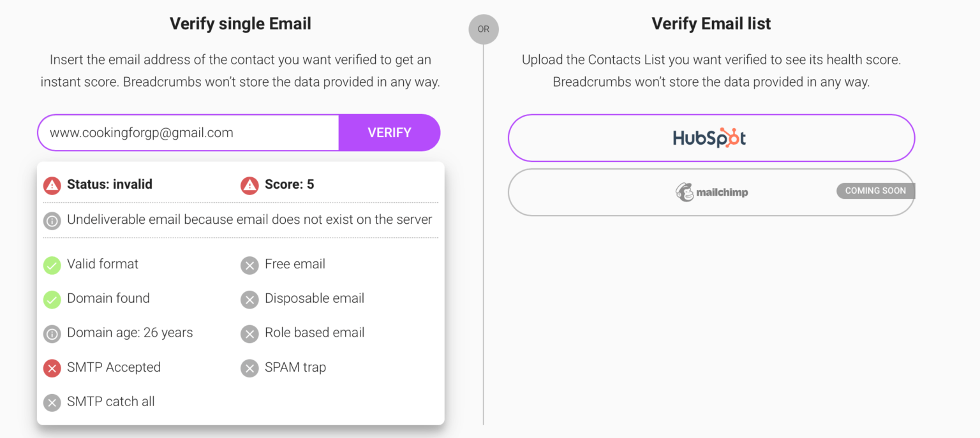980x438 pixels.
Task: Click the gray X beside Role based email
Action: pos(249,333)
